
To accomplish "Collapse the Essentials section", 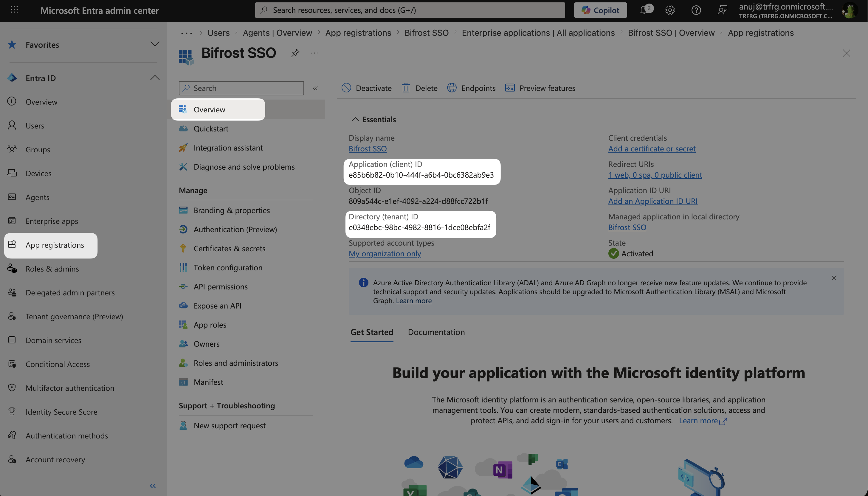I will pyautogui.click(x=355, y=119).
